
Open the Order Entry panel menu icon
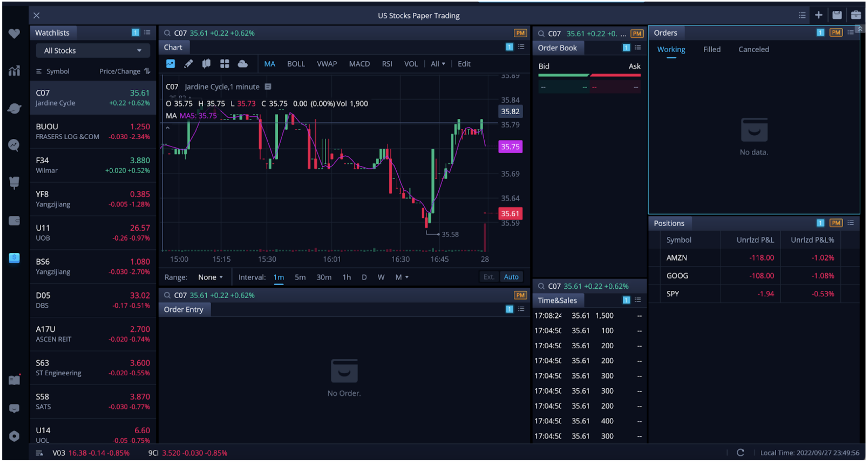pos(521,309)
